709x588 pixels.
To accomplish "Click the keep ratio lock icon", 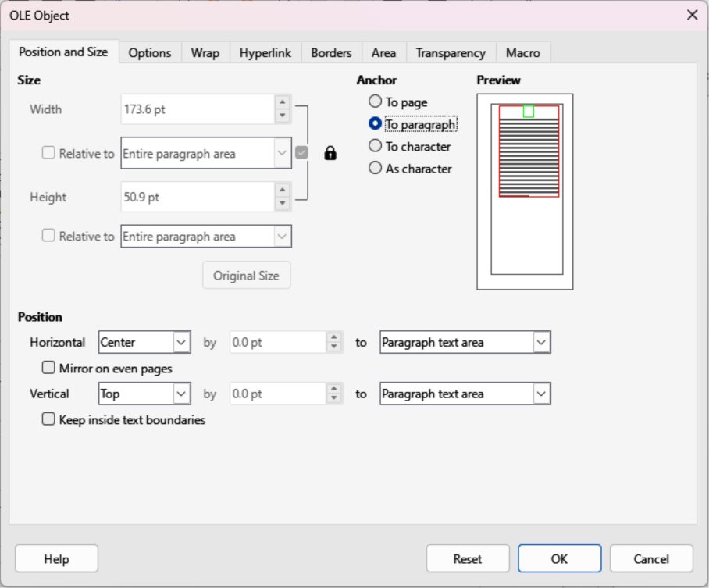I will 330,154.
